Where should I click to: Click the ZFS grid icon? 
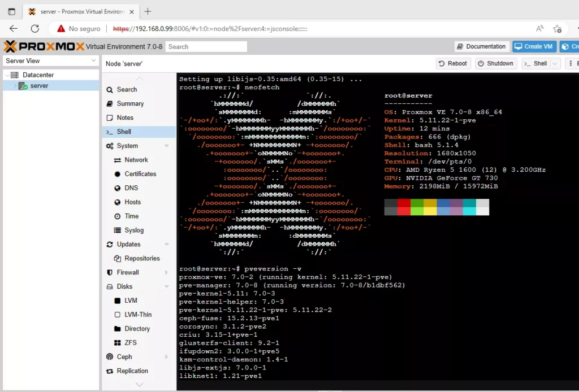118,343
